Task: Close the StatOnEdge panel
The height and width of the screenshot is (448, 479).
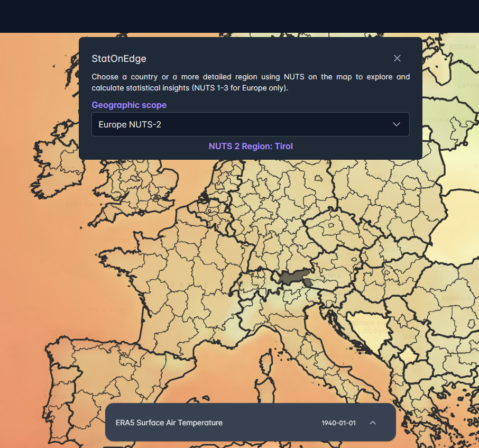Action: point(397,58)
